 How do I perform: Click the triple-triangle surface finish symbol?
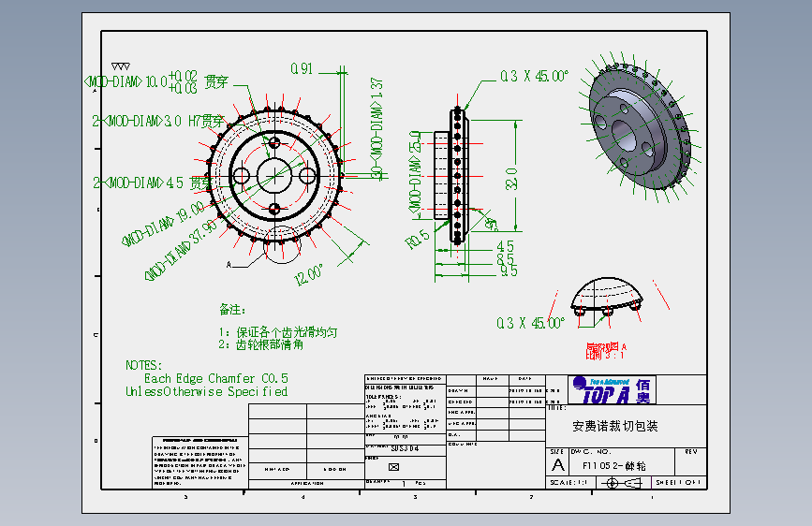pyautogui.click(x=121, y=66)
